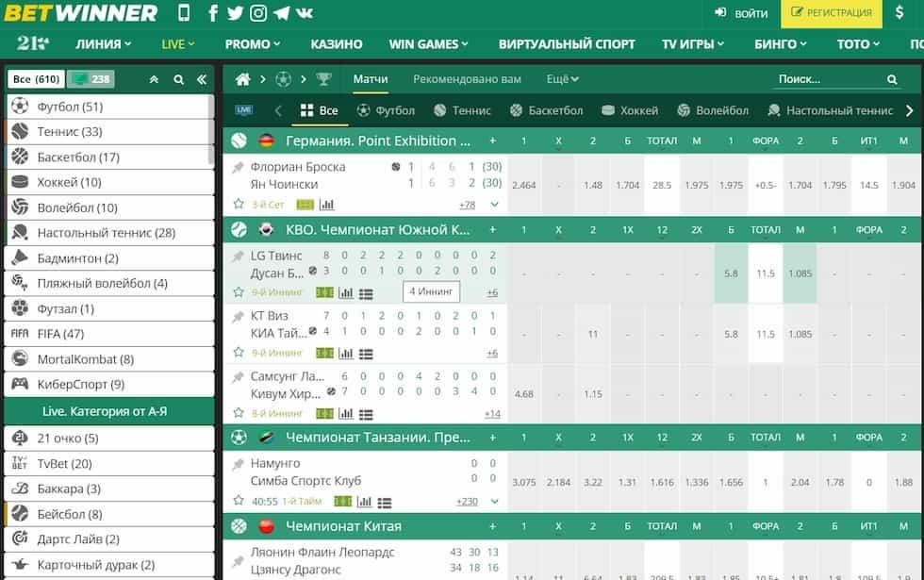Select the Баскетбол filter tab
Screen dimensions: 924x580
point(546,110)
